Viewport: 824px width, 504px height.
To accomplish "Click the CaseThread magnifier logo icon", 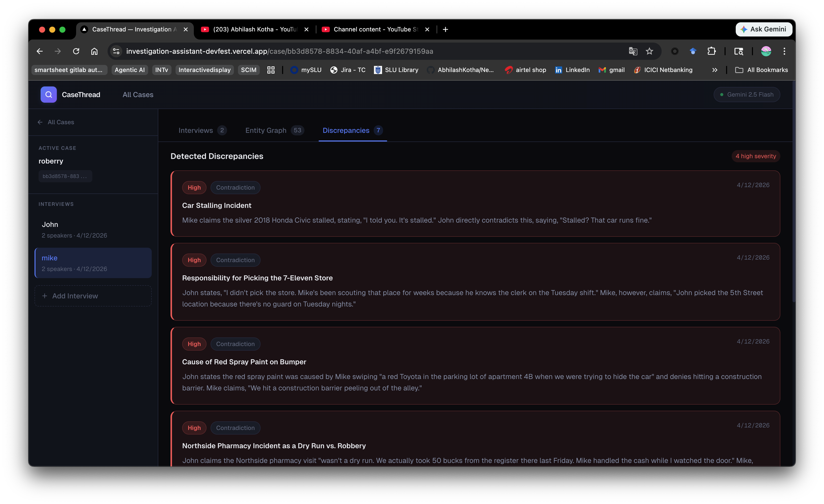I will pyautogui.click(x=48, y=95).
